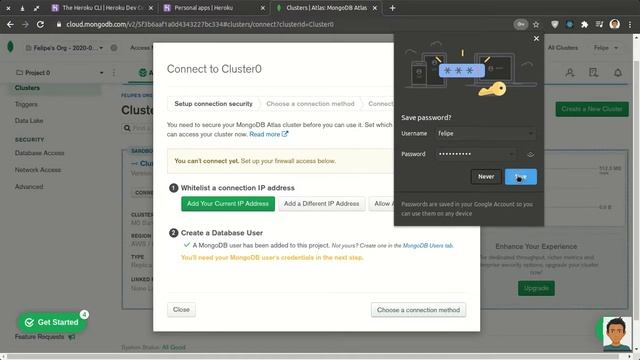Click the vertical page scrollbar
The height and width of the screenshot is (360, 640).
pyautogui.click(x=636, y=192)
